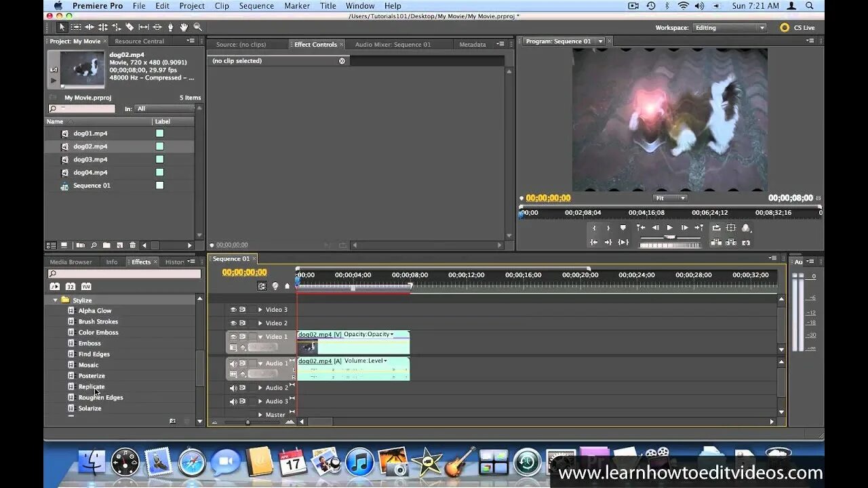The height and width of the screenshot is (488, 868).
Task: Select the Rate Stretch tool
Action: [x=117, y=27]
